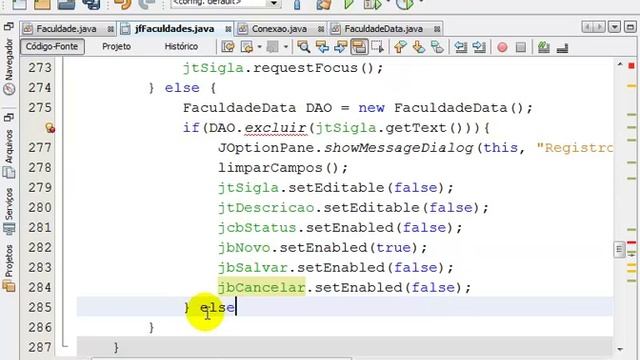Close the Faculdade.java tab

point(111,29)
